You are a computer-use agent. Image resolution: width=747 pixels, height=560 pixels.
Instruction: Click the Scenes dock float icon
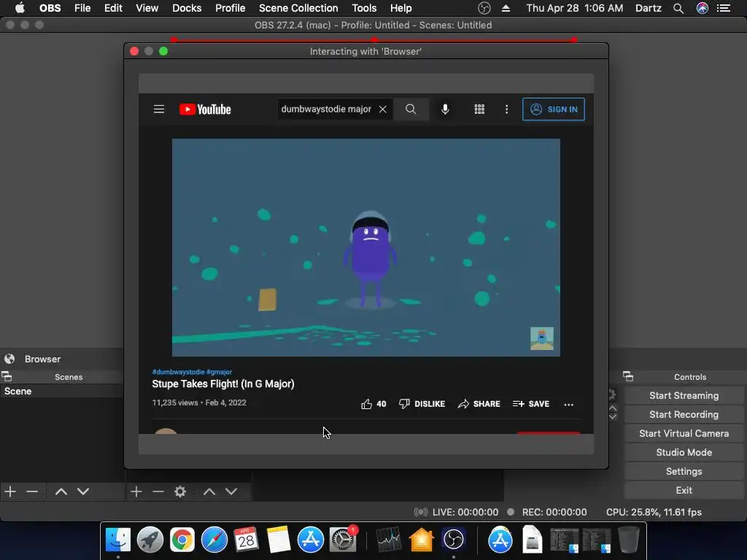(7, 377)
